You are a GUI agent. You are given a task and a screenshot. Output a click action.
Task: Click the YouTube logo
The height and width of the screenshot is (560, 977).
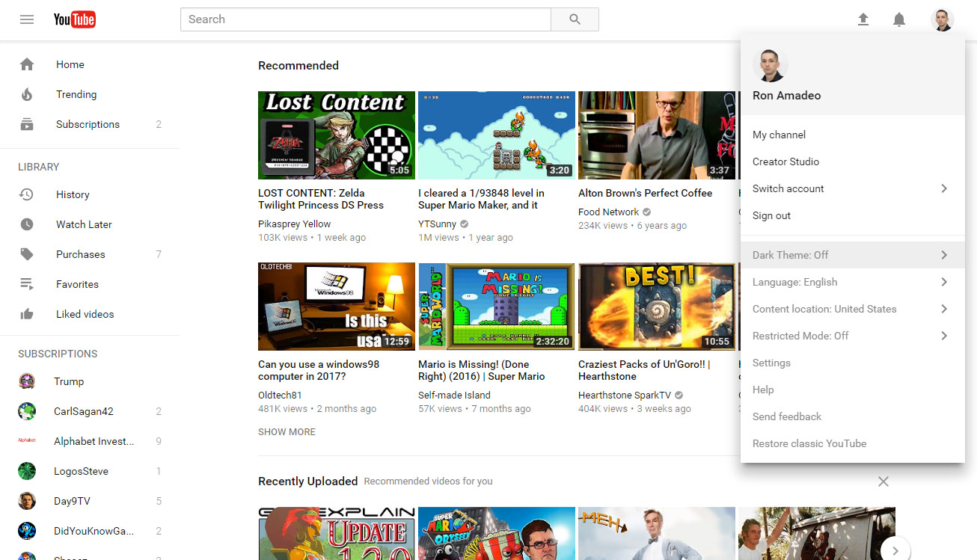point(74,19)
